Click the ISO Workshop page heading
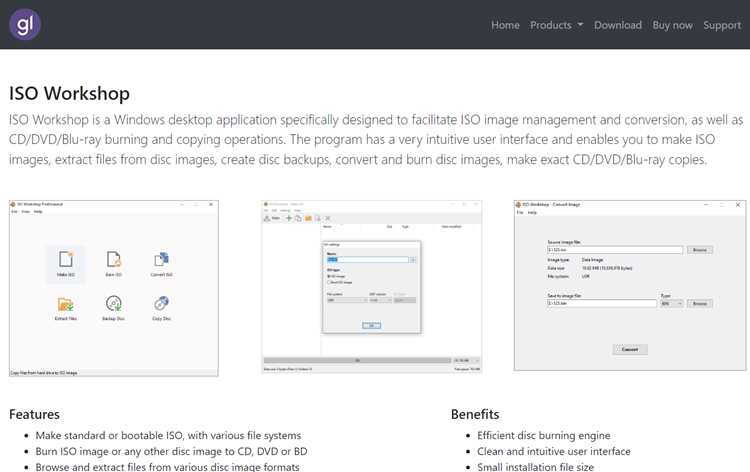Screen dimensions: 750x472 (x=69, y=93)
